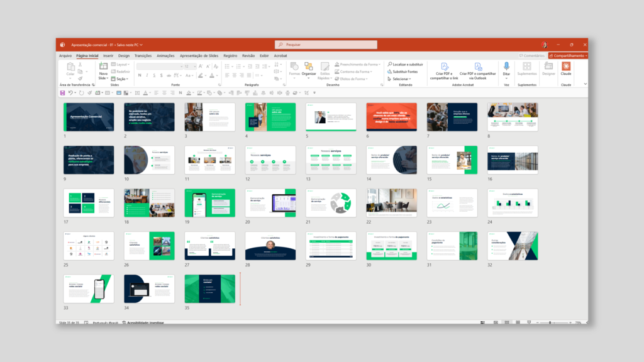Switch to normal view in status bar
Viewport: 644px width, 362px height.
pyautogui.click(x=496, y=322)
